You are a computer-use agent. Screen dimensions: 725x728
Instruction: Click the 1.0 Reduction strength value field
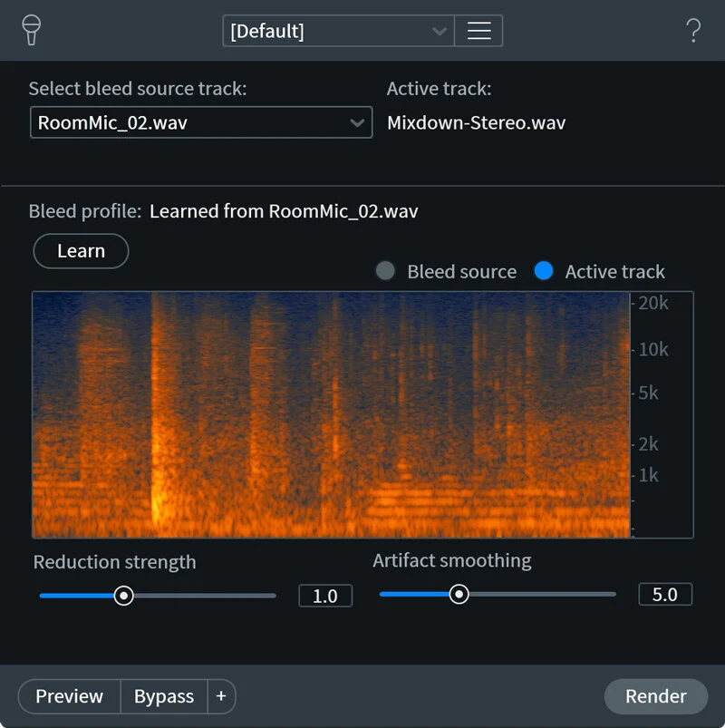coord(324,595)
